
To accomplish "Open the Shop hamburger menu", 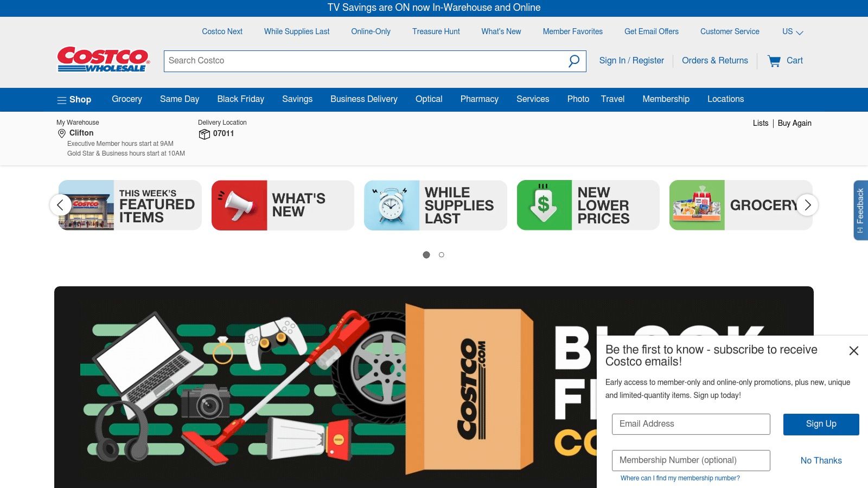I will (74, 100).
